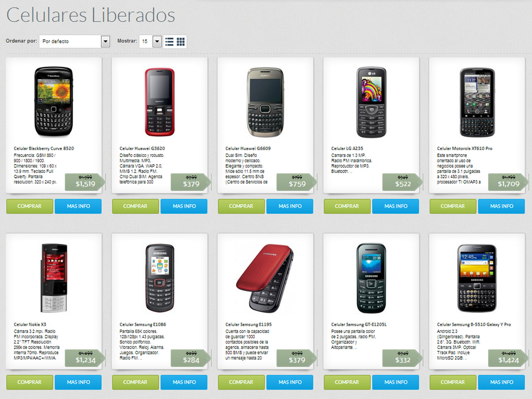Select the $522 price tag on LG A235
This screenshot has width=532, height=399.
coord(402,182)
